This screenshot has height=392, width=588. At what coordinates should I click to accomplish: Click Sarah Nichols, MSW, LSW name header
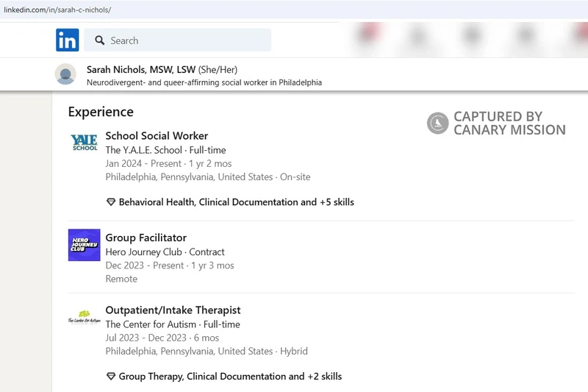(141, 69)
